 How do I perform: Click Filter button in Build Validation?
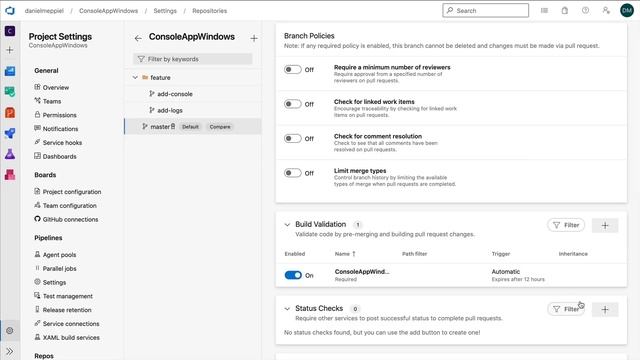(x=566, y=225)
